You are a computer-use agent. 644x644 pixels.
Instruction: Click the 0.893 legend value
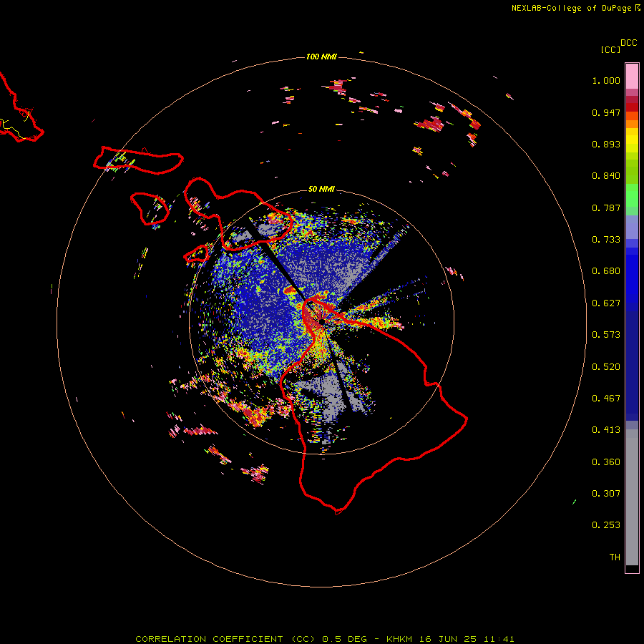[606, 144]
